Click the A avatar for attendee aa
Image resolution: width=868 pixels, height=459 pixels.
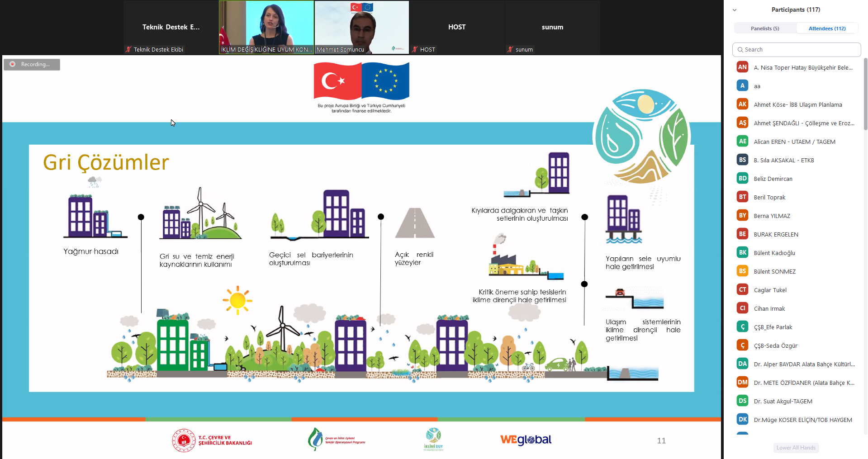point(742,86)
